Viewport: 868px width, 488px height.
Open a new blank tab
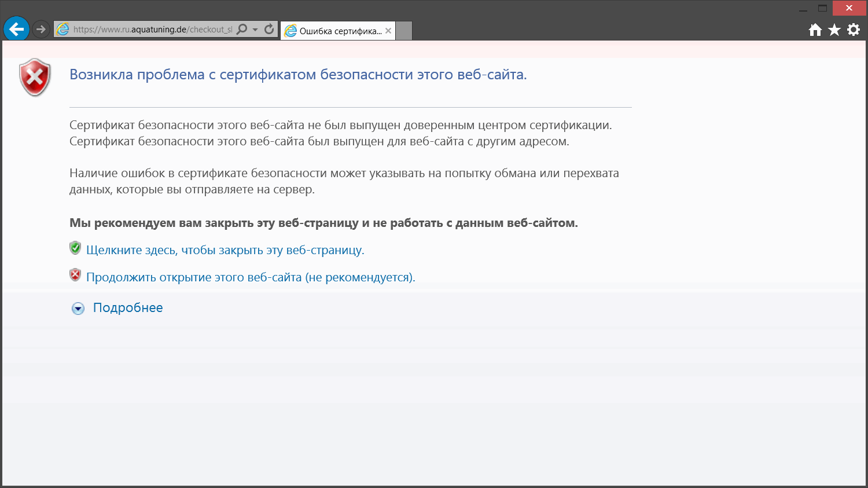pyautogui.click(x=404, y=31)
